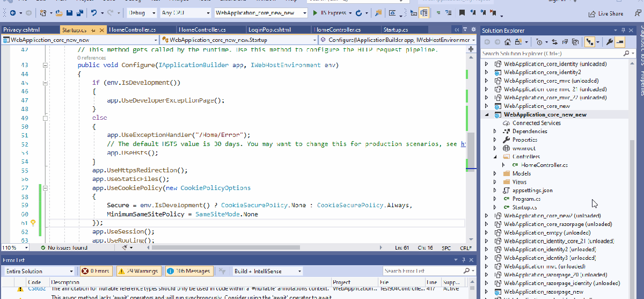Click Show All Files icon

pos(575,41)
